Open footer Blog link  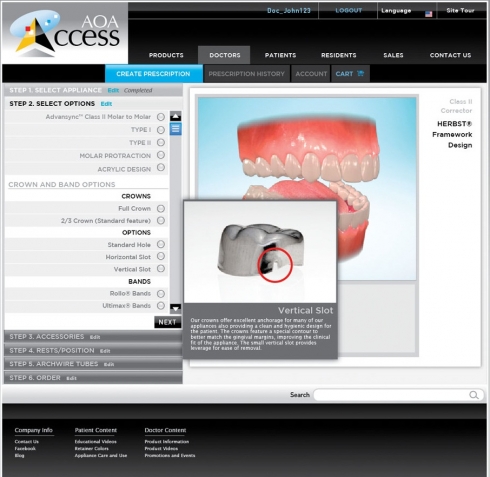[x=19, y=456]
